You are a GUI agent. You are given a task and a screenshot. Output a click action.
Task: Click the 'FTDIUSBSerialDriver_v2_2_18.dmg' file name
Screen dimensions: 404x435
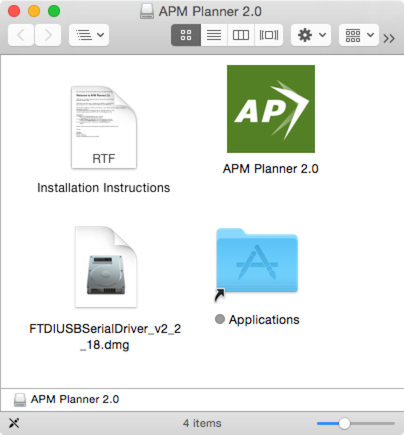coord(105,337)
